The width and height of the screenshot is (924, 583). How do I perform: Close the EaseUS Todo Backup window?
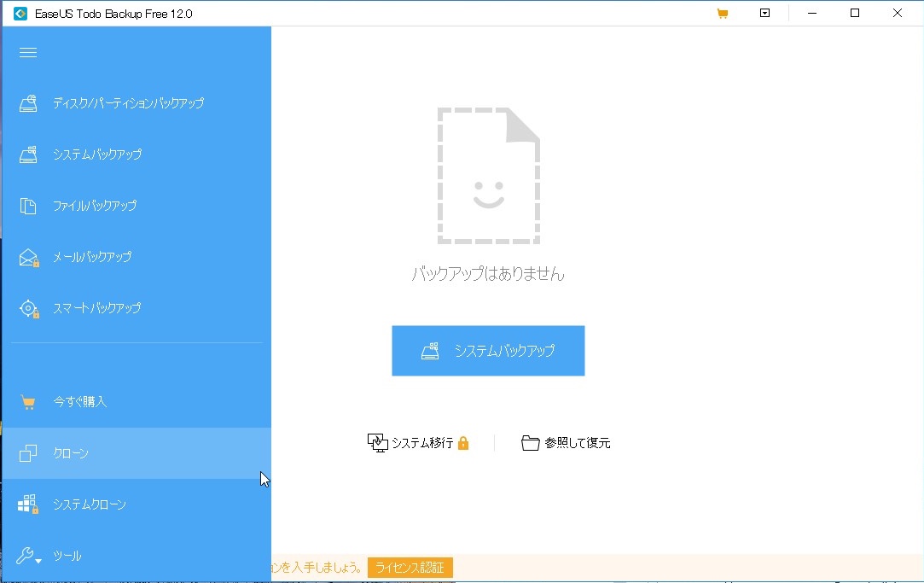click(x=898, y=13)
